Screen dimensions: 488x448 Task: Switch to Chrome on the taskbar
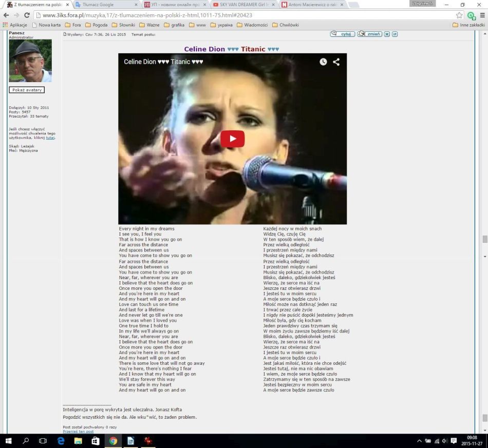coord(113,441)
